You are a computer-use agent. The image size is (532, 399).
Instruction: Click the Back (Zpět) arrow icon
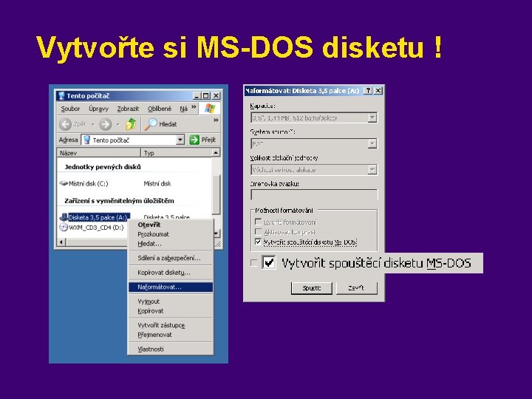click(x=65, y=124)
